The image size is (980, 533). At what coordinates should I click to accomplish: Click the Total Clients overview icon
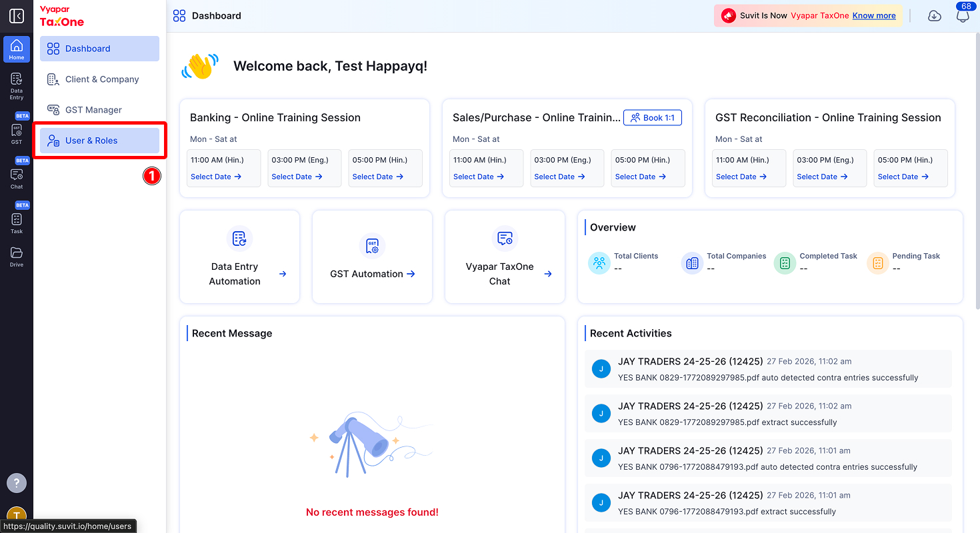coord(599,263)
